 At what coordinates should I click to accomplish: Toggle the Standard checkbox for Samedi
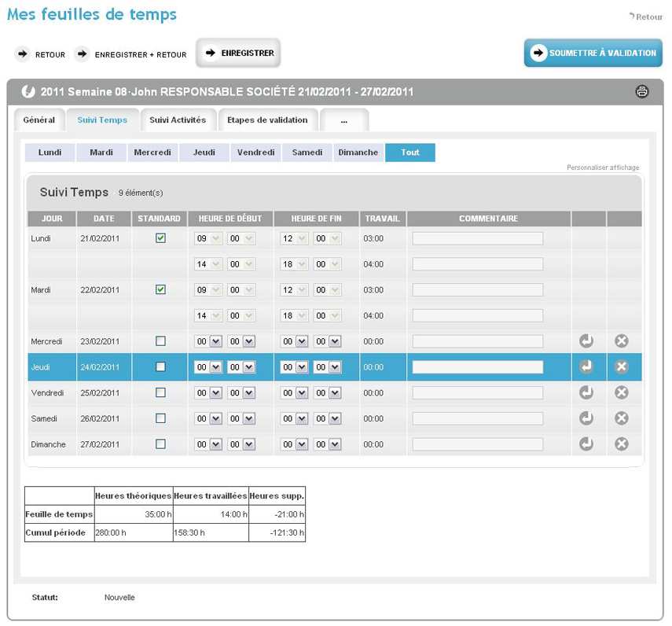point(160,418)
